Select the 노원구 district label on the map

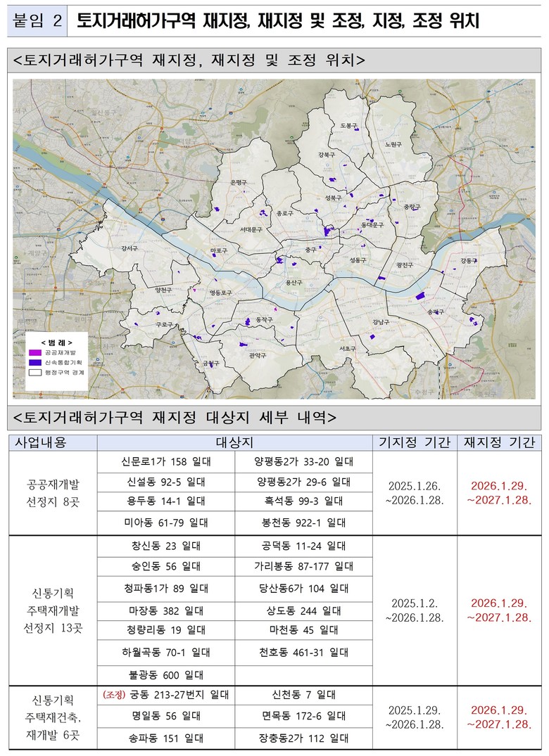(393, 144)
